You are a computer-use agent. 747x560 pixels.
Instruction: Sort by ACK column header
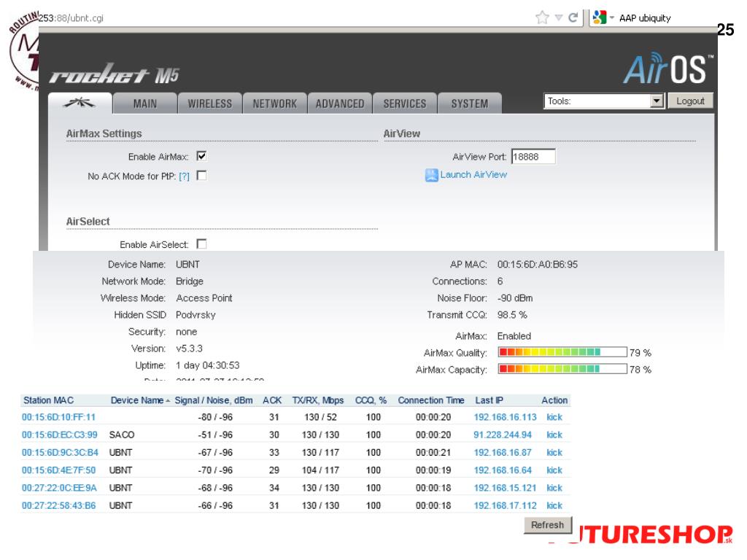tap(272, 400)
